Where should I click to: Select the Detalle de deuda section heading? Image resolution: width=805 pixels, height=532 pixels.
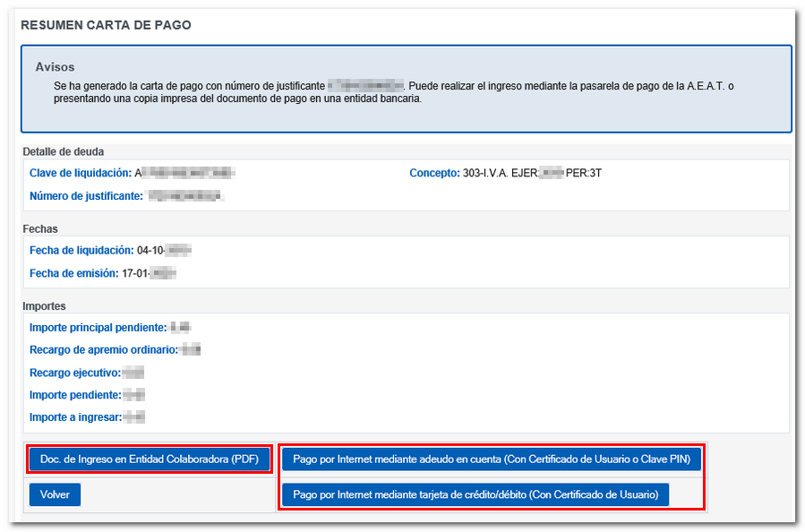coord(63,151)
